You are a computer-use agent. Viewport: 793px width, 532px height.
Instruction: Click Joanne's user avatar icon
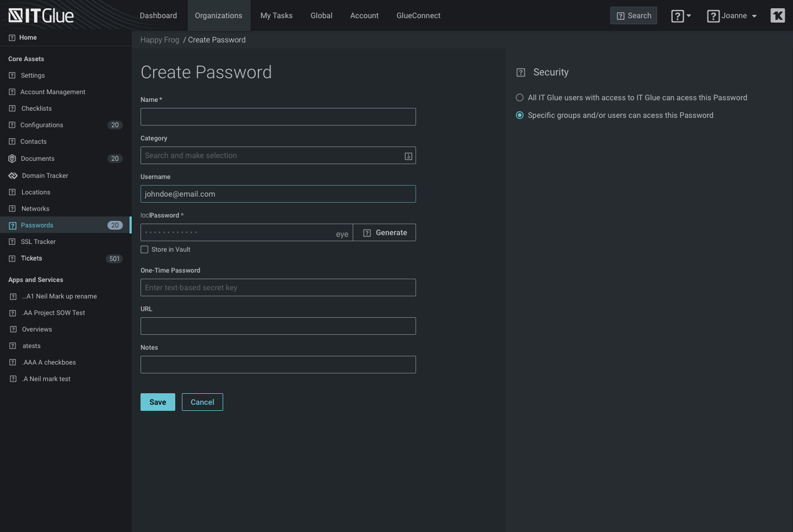pyautogui.click(x=713, y=16)
